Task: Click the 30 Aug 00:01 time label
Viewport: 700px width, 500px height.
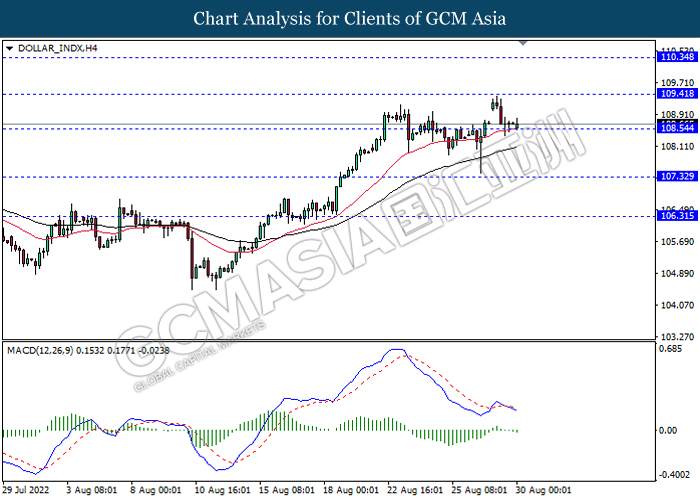Action: click(x=543, y=490)
